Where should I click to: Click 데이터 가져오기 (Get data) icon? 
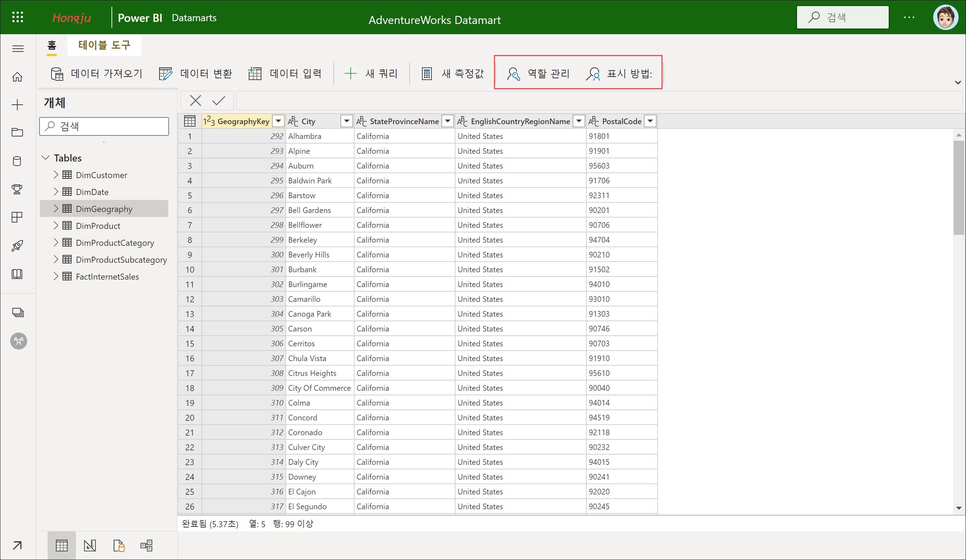point(57,74)
